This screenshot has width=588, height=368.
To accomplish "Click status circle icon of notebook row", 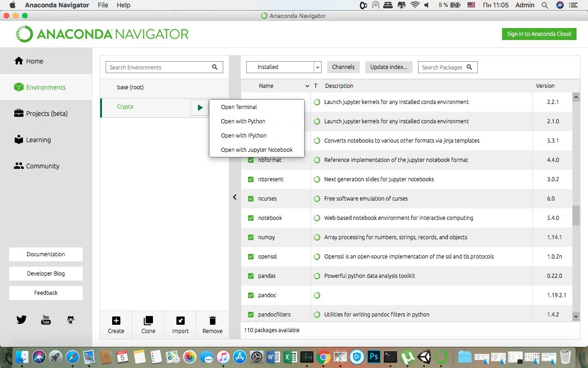I will [317, 218].
